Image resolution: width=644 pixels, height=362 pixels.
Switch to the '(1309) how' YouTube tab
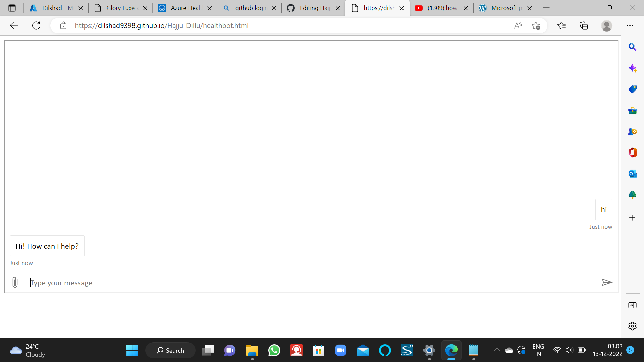point(441,8)
